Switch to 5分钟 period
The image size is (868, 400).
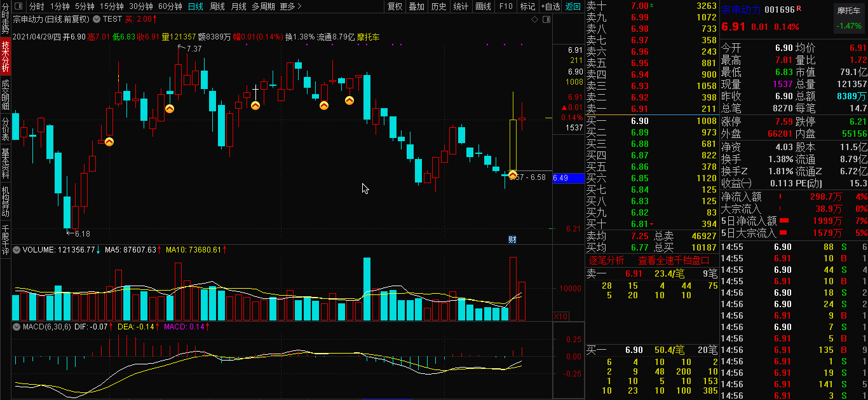point(85,6)
